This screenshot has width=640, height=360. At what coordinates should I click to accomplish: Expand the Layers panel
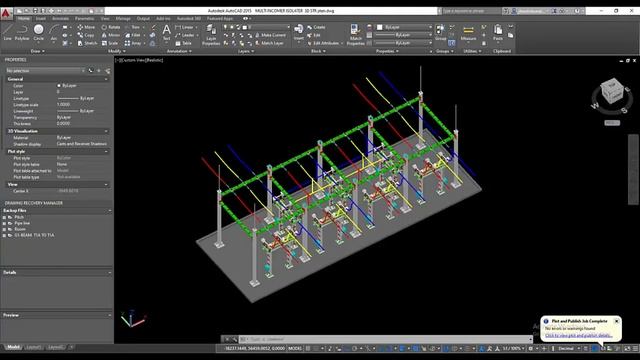point(246,51)
